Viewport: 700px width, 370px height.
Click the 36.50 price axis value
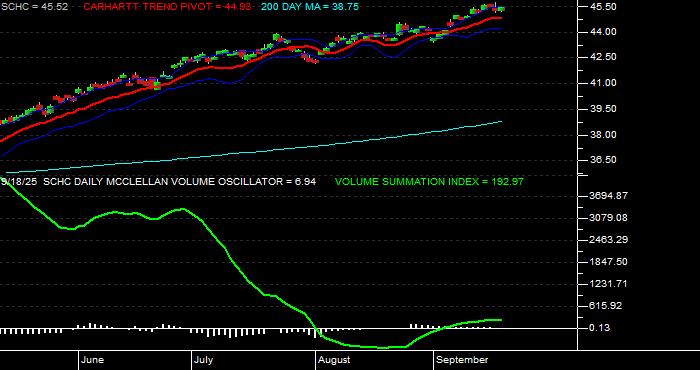point(604,160)
